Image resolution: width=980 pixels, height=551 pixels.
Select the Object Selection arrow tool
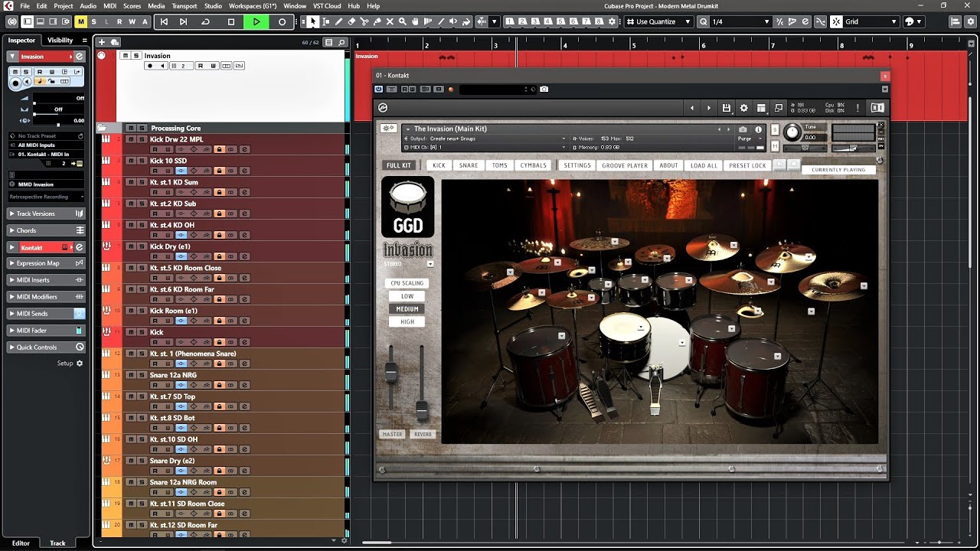(x=313, y=21)
